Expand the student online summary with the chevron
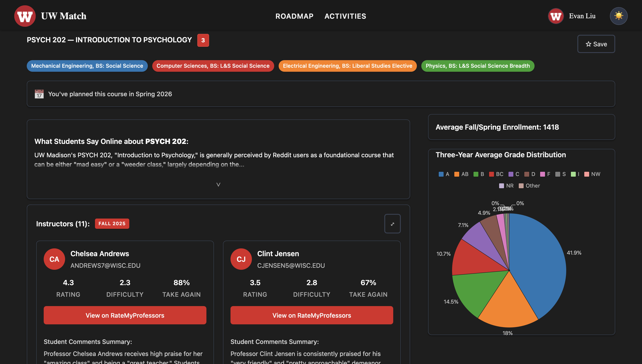642x364 pixels. 218,184
